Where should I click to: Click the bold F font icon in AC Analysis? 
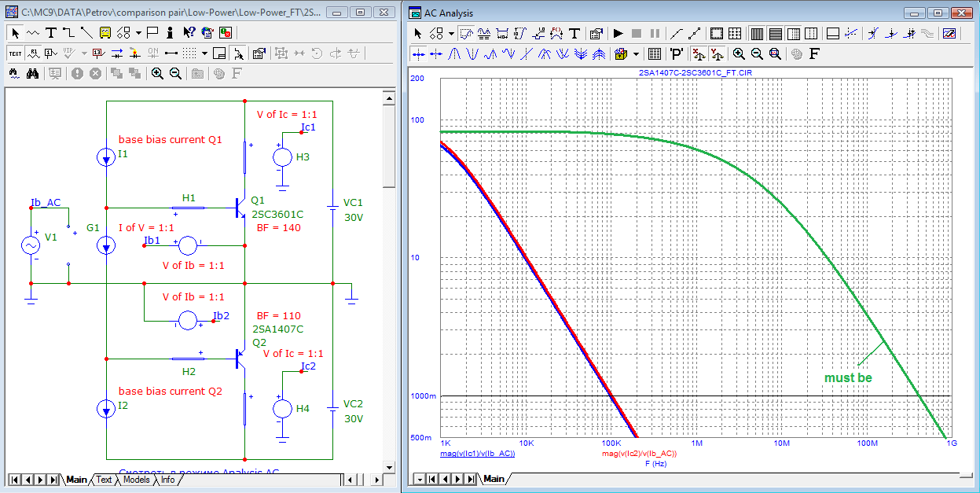pos(814,54)
